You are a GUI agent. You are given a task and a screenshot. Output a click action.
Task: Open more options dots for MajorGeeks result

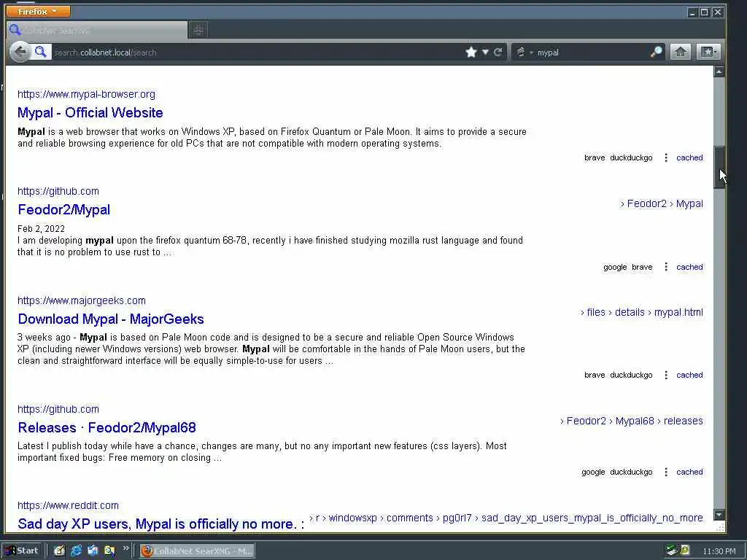665,375
